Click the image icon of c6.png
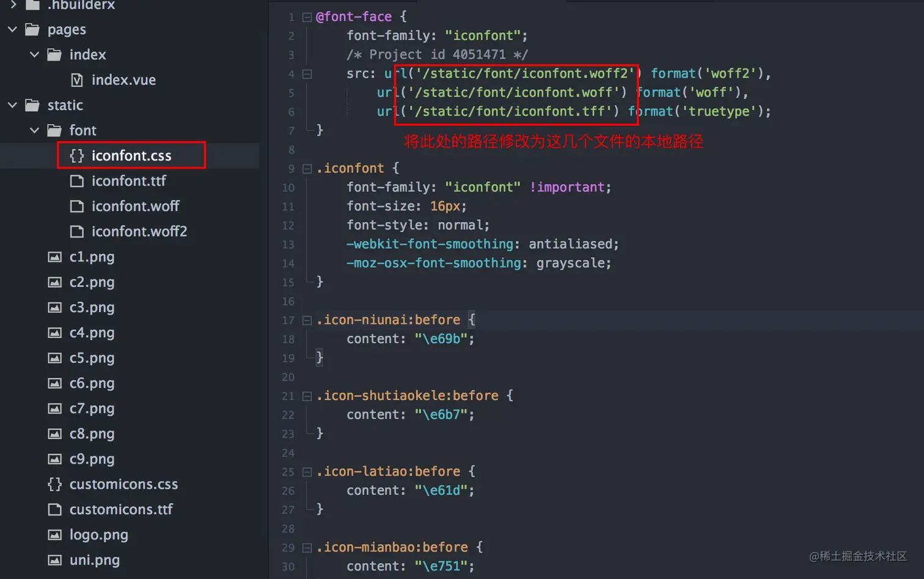This screenshot has width=924, height=579. 55,383
